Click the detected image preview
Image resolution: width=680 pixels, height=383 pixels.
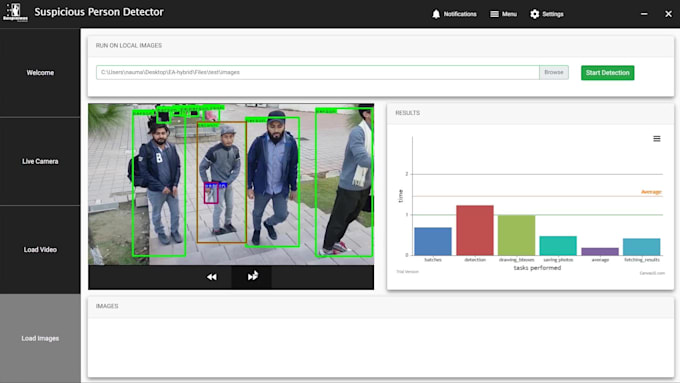pos(231,184)
